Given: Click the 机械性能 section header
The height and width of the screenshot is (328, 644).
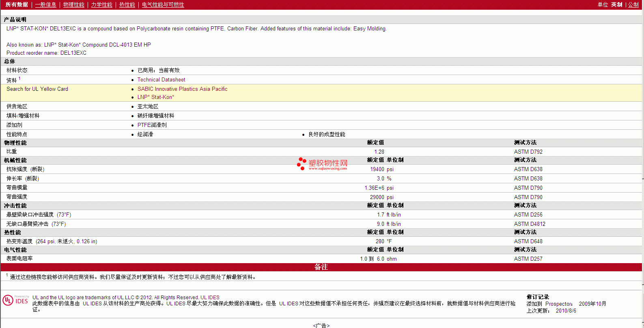Looking at the screenshot, I should click(15, 161).
